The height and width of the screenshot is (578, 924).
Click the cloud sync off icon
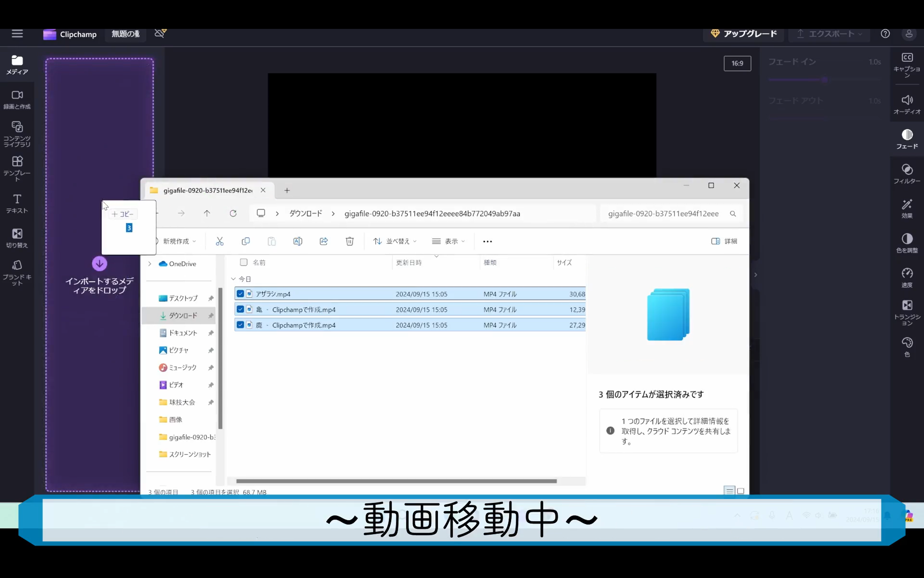pos(160,33)
